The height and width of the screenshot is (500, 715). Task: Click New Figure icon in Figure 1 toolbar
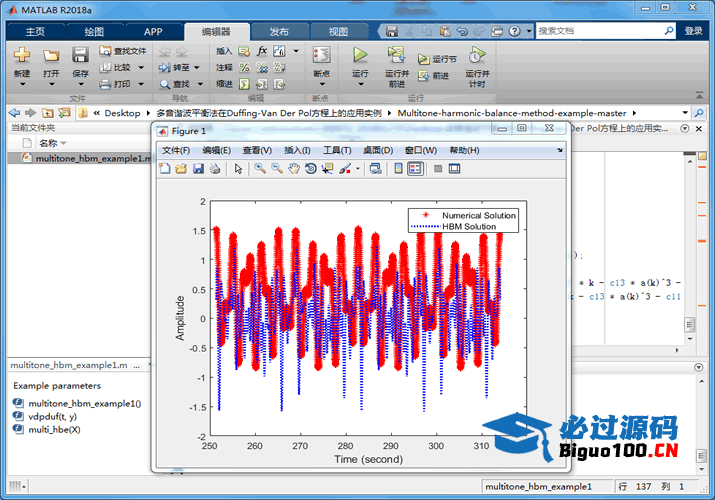coord(165,169)
